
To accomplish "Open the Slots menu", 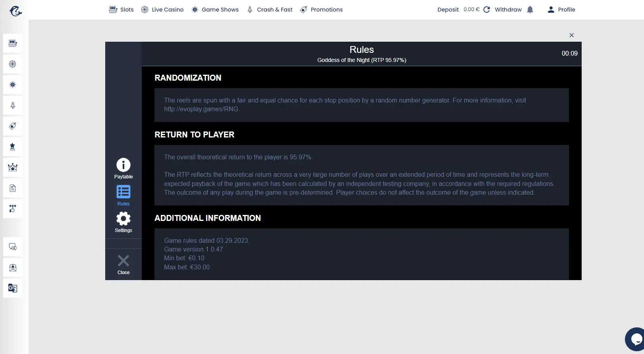I will tap(121, 10).
